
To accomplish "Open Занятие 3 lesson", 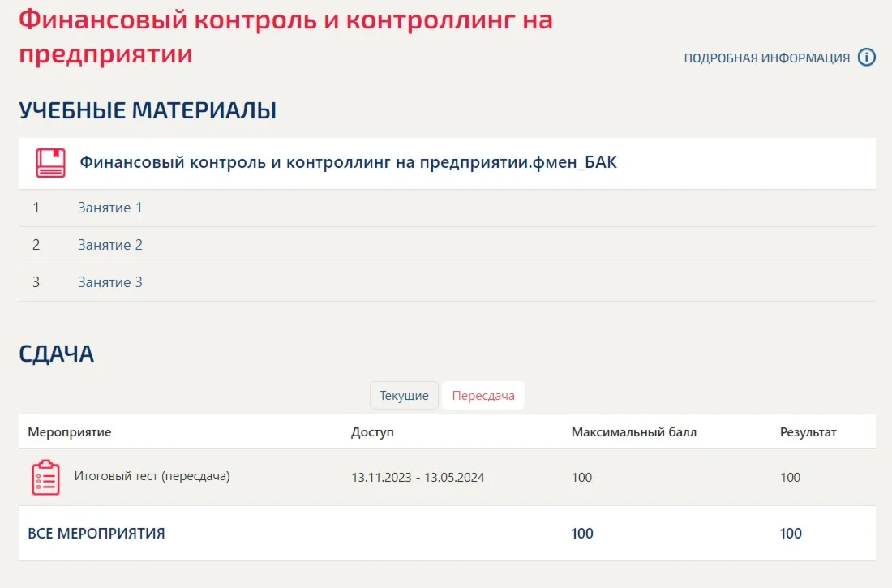I will (109, 282).
